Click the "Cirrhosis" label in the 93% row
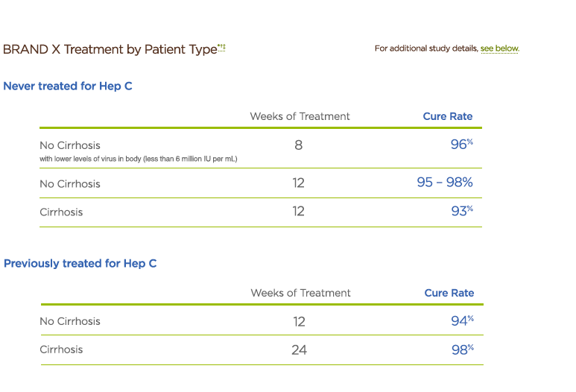The height and width of the screenshot is (392, 576). point(61,212)
